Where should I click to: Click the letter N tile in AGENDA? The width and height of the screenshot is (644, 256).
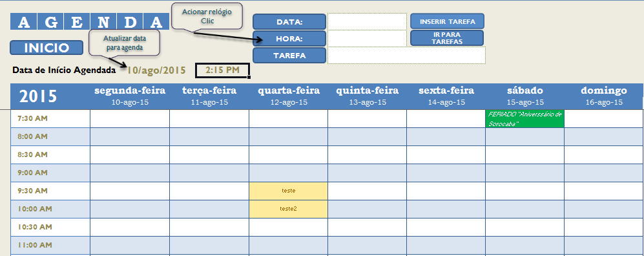(103, 22)
